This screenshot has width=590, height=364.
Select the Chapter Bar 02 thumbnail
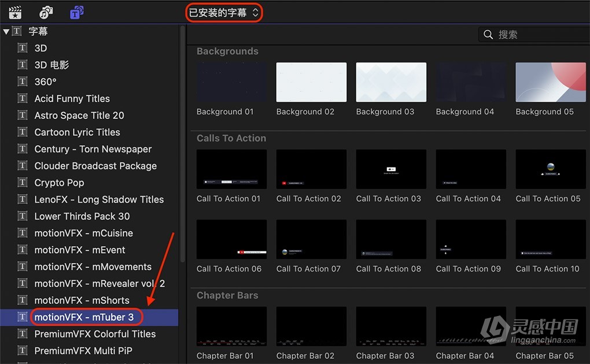pyautogui.click(x=312, y=326)
